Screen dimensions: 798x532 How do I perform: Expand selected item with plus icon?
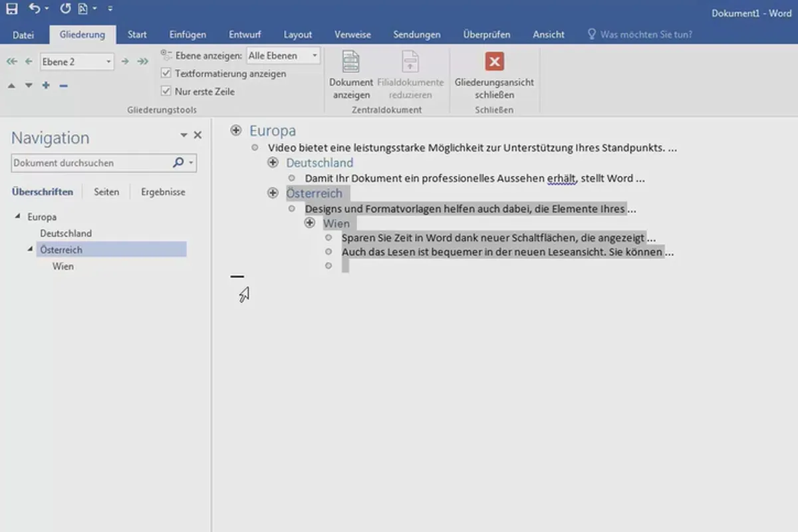coord(46,85)
